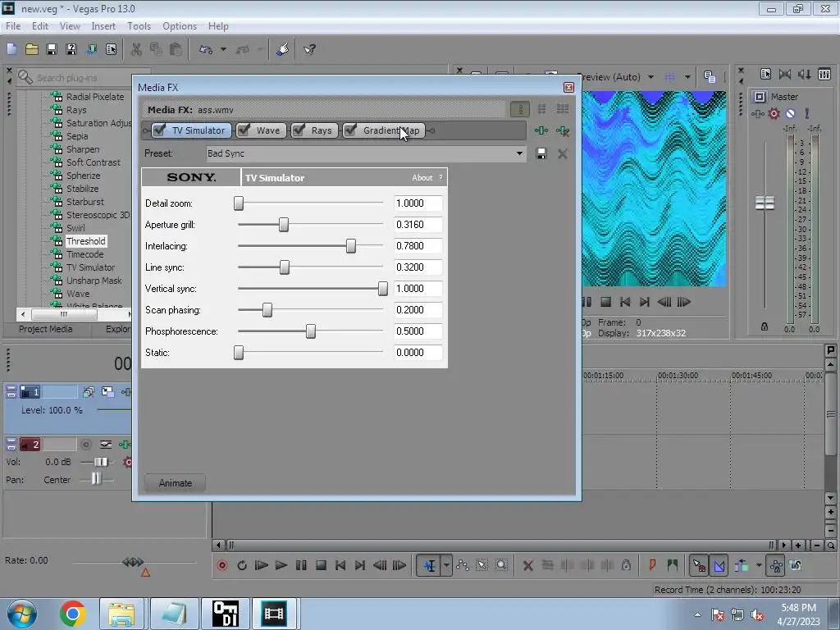Image resolution: width=840 pixels, height=630 pixels.
Task: Open the Options menu
Action: click(x=180, y=25)
